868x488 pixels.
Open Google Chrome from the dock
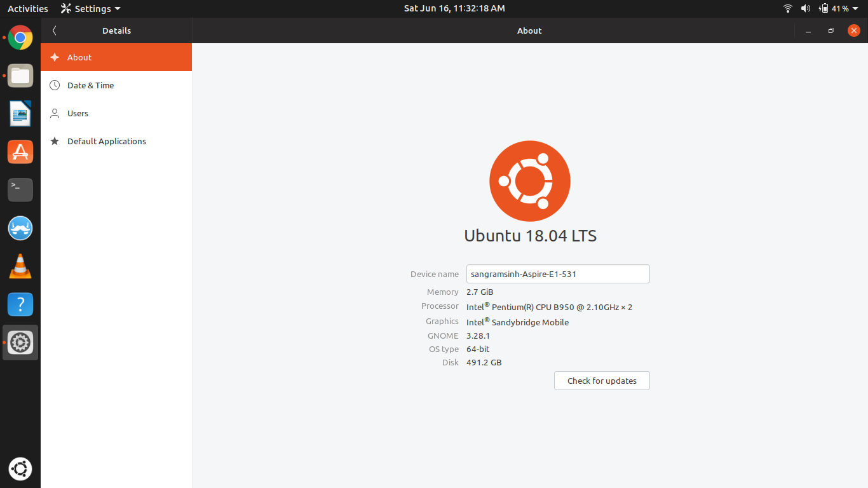(20, 38)
